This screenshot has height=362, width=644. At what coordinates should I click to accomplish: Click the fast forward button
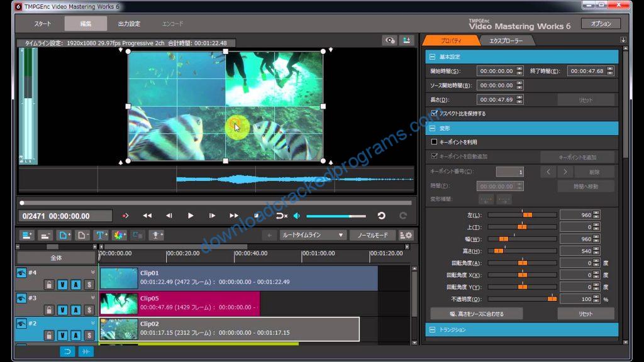click(x=234, y=216)
